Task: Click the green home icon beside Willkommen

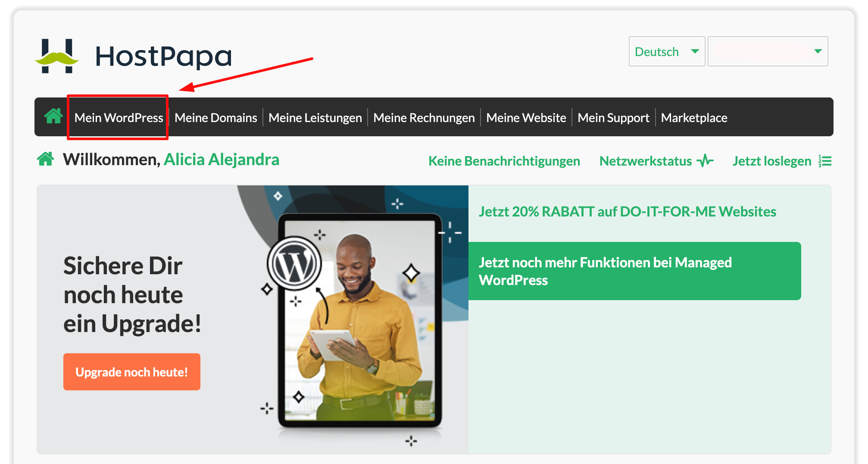Action: click(x=46, y=159)
